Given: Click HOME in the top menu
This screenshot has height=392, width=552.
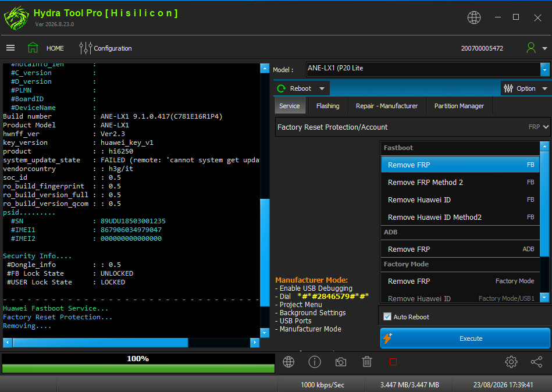Looking at the screenshot, I should (55, 48).
